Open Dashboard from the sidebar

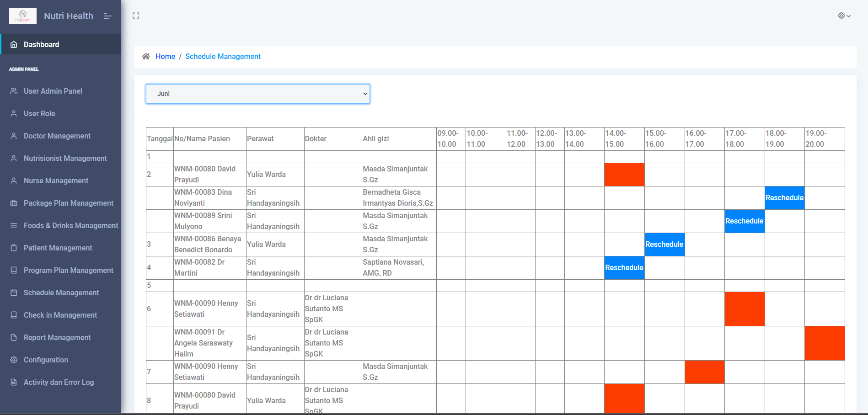[x=41, y=44]
